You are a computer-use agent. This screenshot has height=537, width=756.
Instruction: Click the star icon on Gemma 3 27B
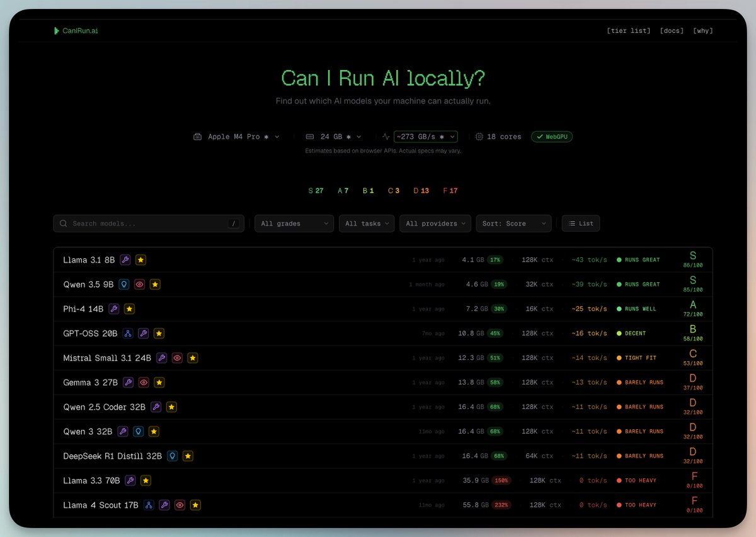159,383
